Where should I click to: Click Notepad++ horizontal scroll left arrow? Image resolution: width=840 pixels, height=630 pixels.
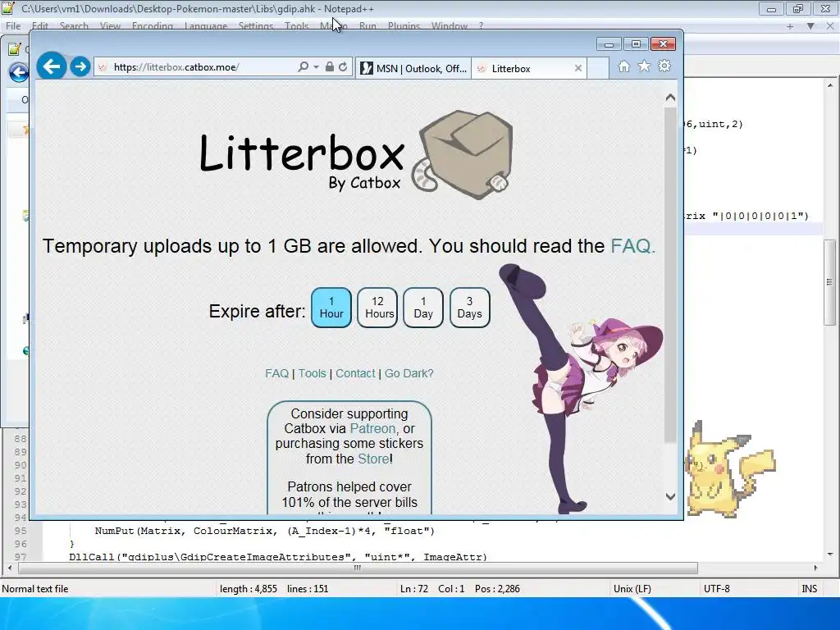coord(10,568)
